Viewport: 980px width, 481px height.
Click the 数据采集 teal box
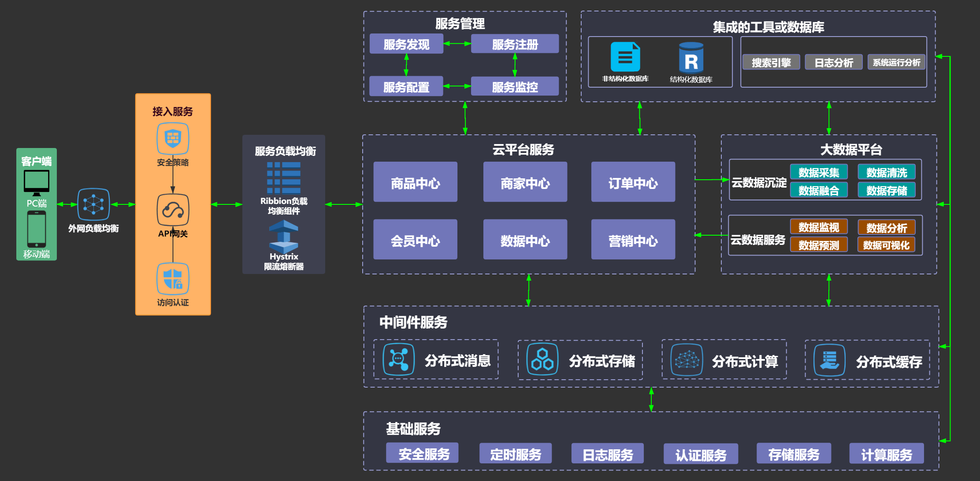[819, 172]
